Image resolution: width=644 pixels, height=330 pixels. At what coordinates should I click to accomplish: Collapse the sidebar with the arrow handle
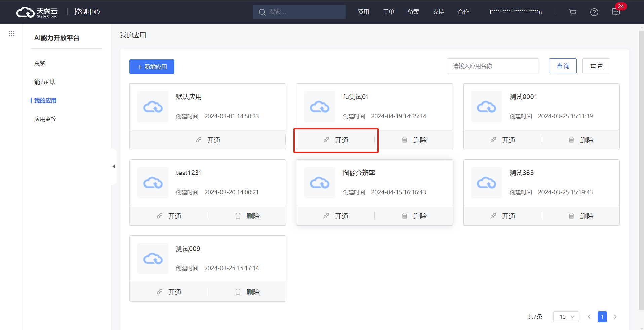pyautogui.click(x=114, y=166)
